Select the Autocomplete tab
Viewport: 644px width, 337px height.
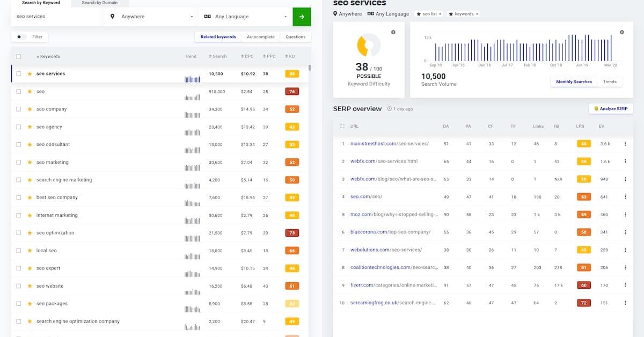(261, 37)
